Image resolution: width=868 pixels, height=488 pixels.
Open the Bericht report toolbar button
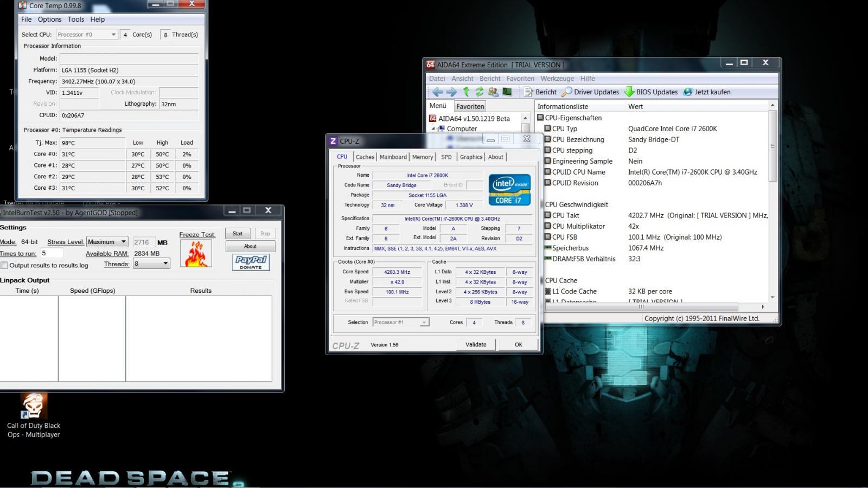click(x=540, y=92)
